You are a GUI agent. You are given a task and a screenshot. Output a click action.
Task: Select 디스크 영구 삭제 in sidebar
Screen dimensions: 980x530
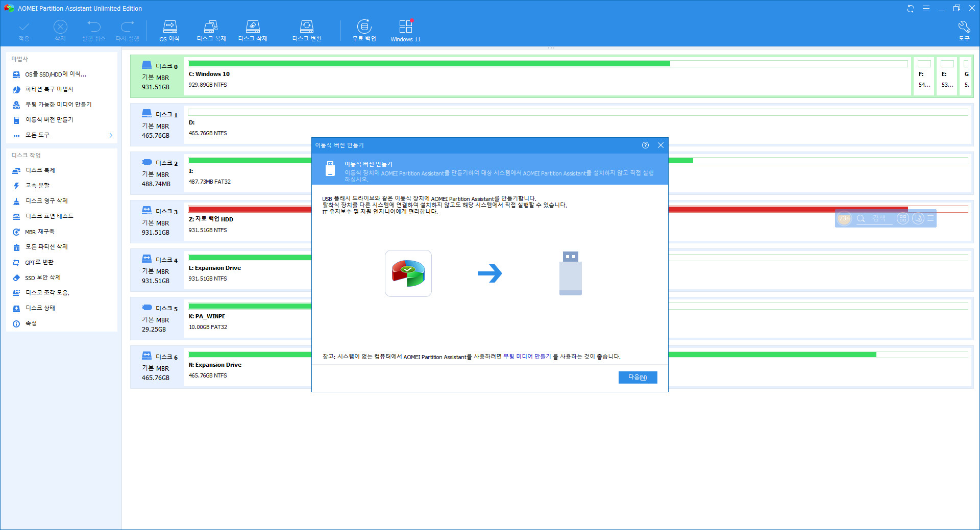tap(46, 201)
